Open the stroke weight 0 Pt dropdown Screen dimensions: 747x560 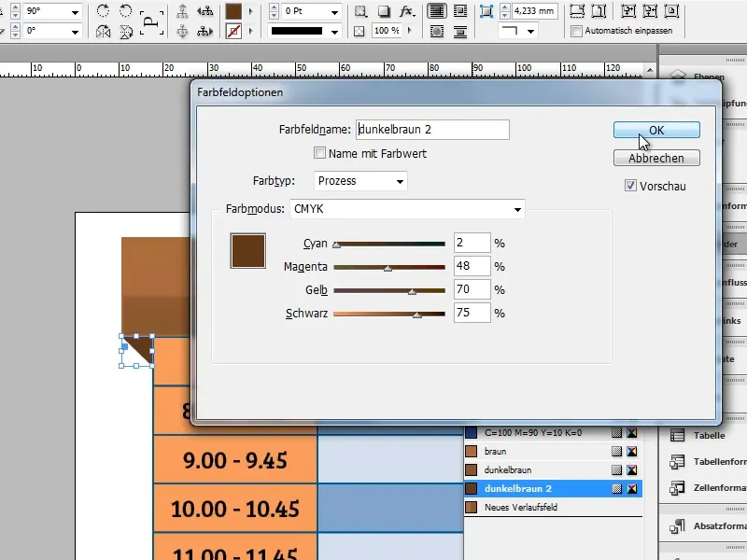point(334,12)
